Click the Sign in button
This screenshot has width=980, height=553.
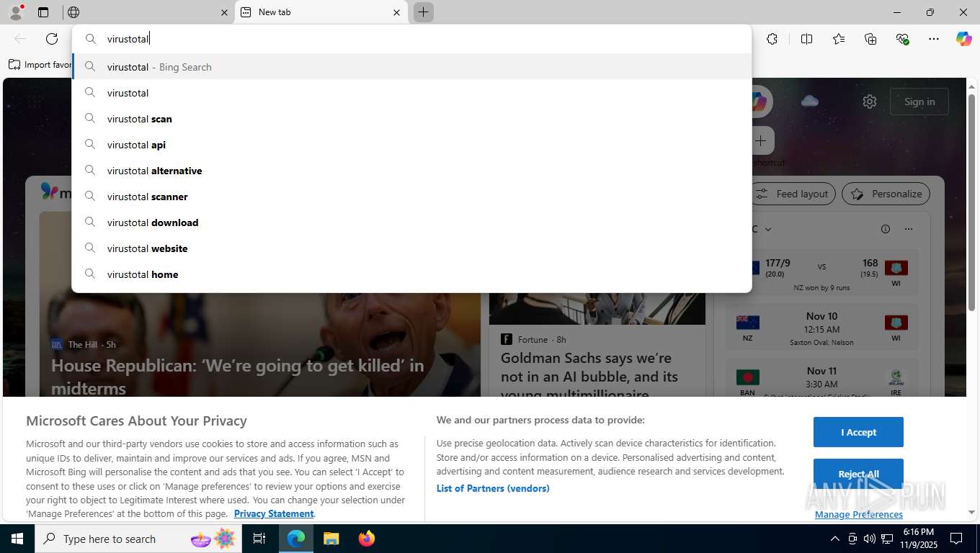coord(919,102)
